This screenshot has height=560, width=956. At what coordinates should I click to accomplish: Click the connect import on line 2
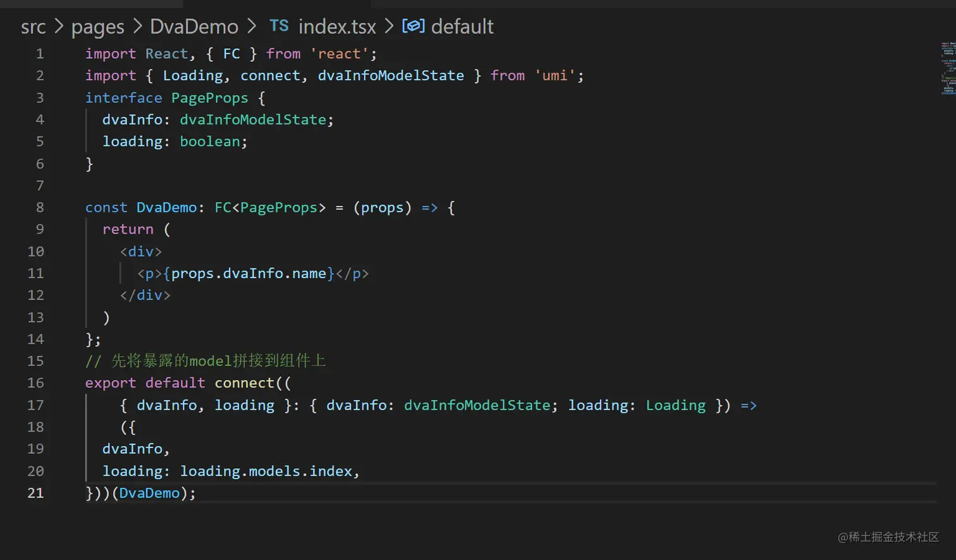270,76
